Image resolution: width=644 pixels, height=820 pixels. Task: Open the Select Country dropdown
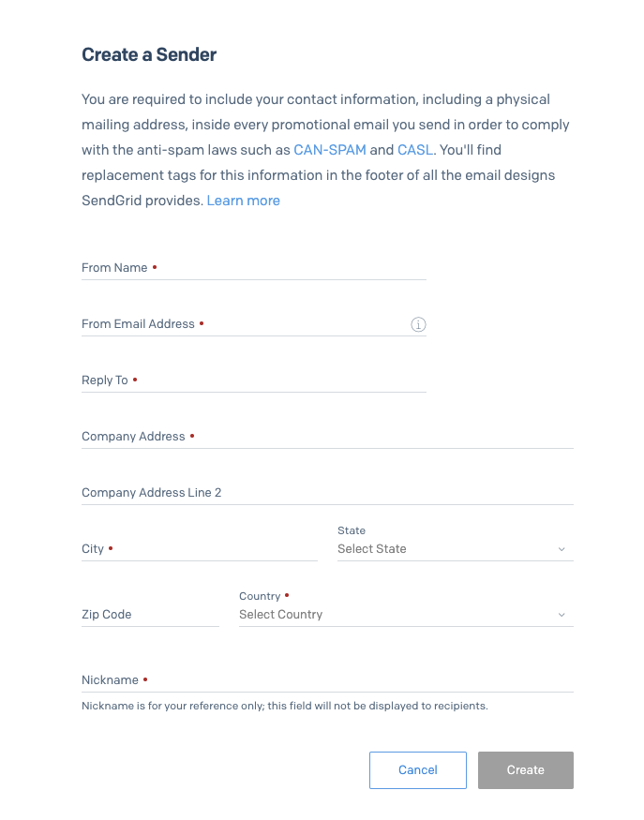point(406,615)
